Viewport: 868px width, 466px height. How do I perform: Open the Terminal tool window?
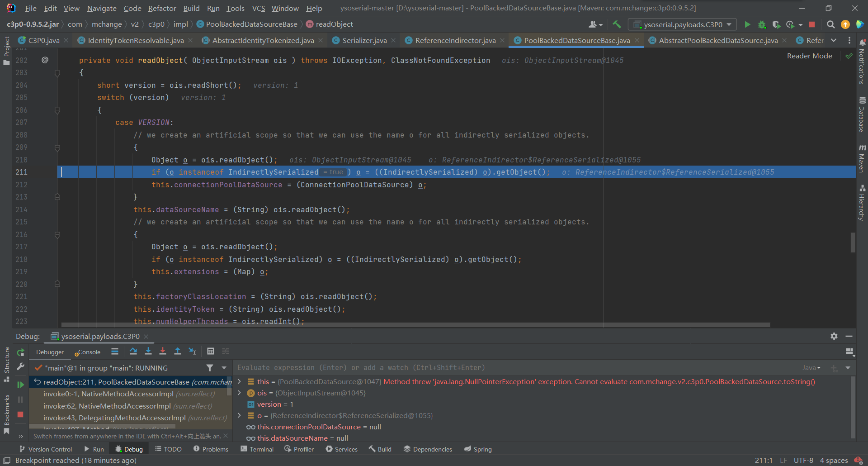257,449
